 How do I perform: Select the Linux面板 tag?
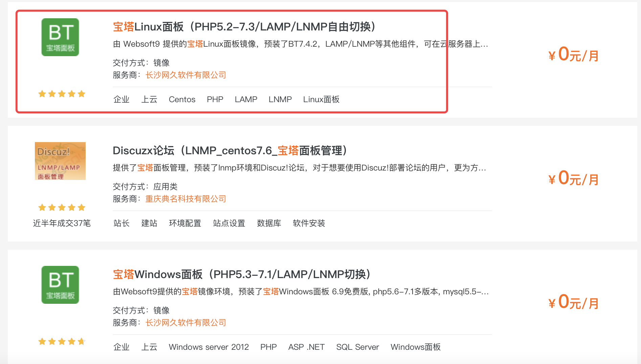click(x=322, y=99)
